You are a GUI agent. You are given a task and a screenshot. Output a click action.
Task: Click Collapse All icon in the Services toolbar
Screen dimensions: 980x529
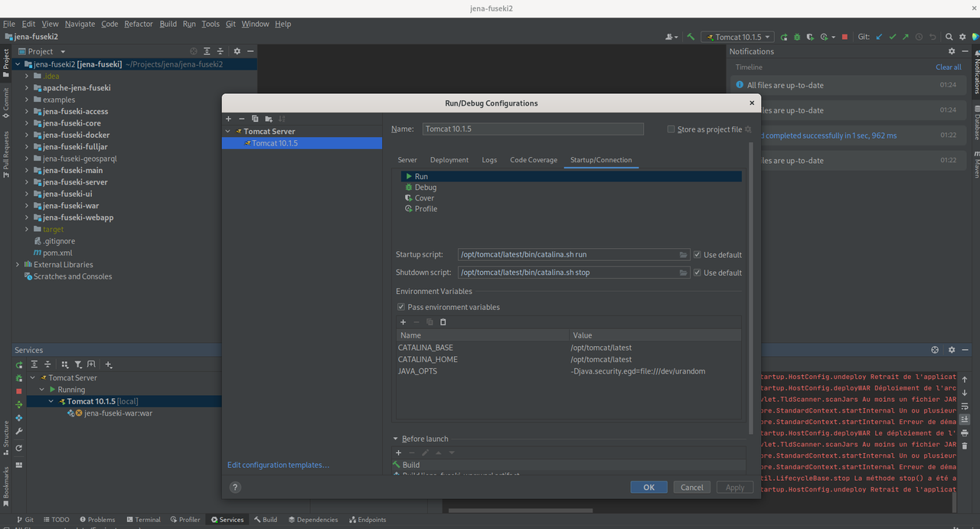47,365
